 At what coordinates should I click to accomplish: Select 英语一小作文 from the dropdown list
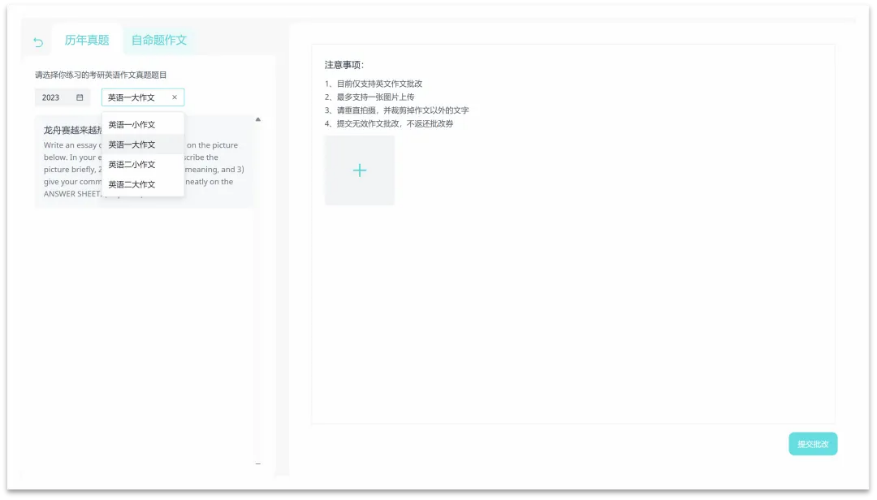[x=132, y=125]
